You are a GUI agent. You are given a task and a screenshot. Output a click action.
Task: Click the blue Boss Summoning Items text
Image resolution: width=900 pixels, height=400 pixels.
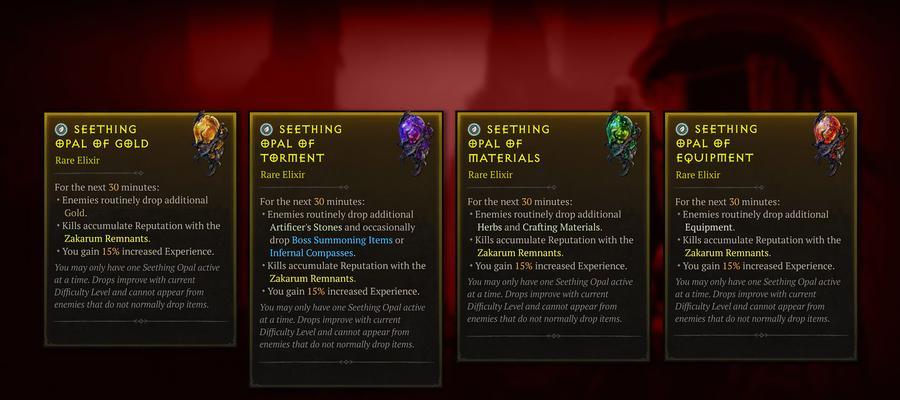[x=342, y=240]
